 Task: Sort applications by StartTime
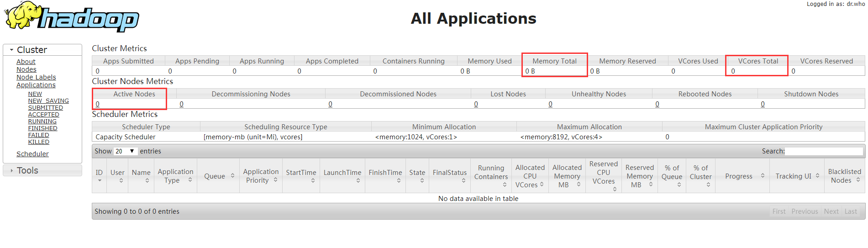tap(301, 176)
